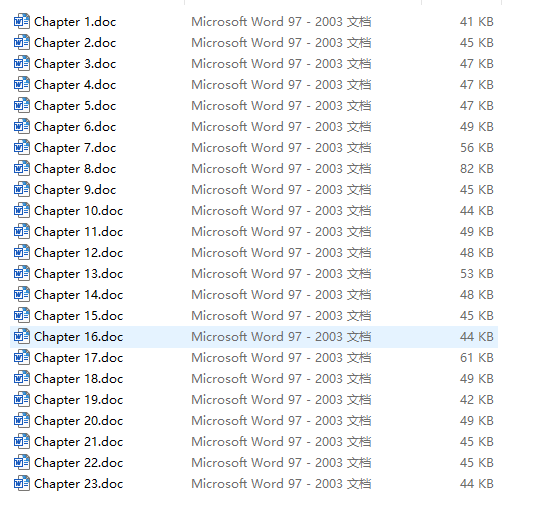Viewport: 546px width, 521px height.
Task: Click the Word icon next to Chapter 16.doc
Action: (x=22, y=336)
